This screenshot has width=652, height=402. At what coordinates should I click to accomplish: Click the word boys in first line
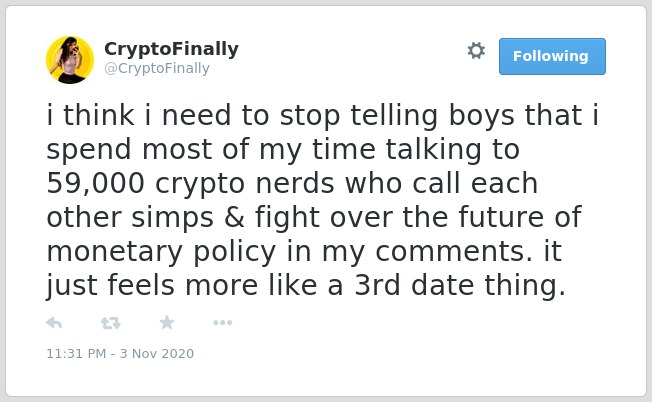[x=482, y=116]
